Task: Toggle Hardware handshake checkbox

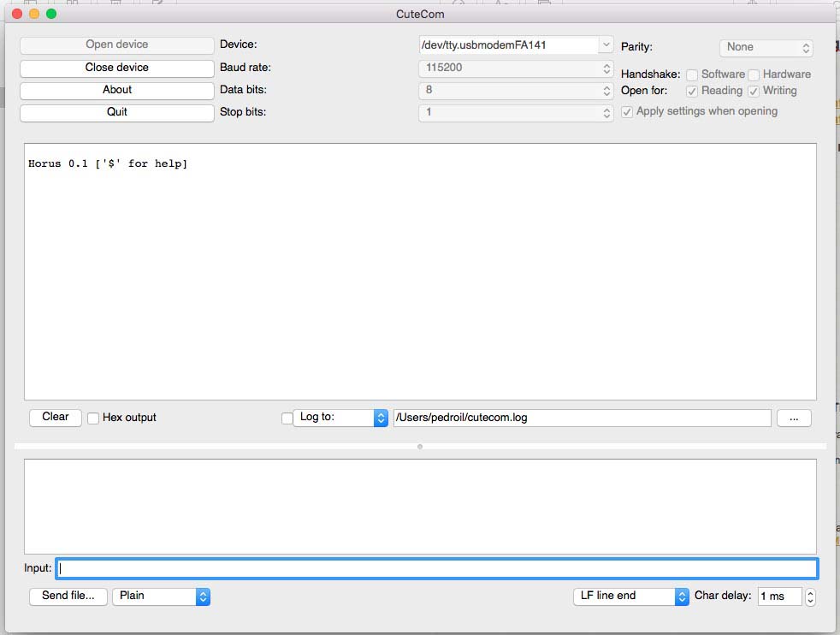Action: 754,74
